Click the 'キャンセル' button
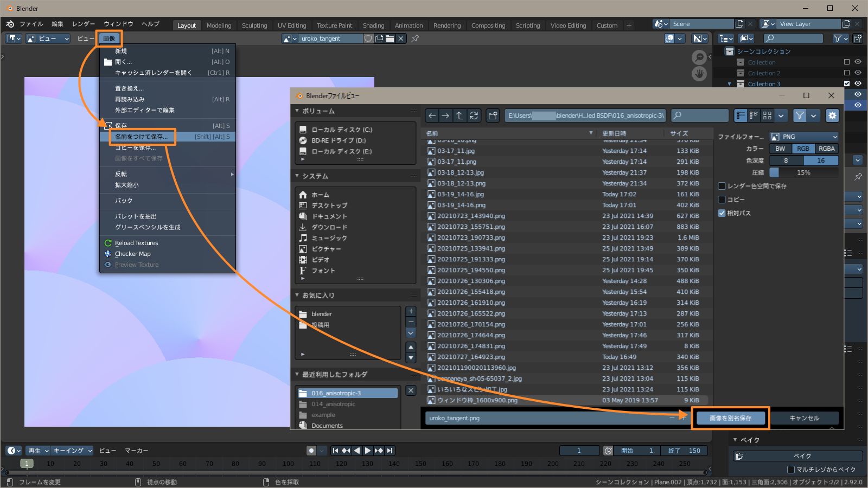This screenshot has height=488, width=868. pos(804,418)
